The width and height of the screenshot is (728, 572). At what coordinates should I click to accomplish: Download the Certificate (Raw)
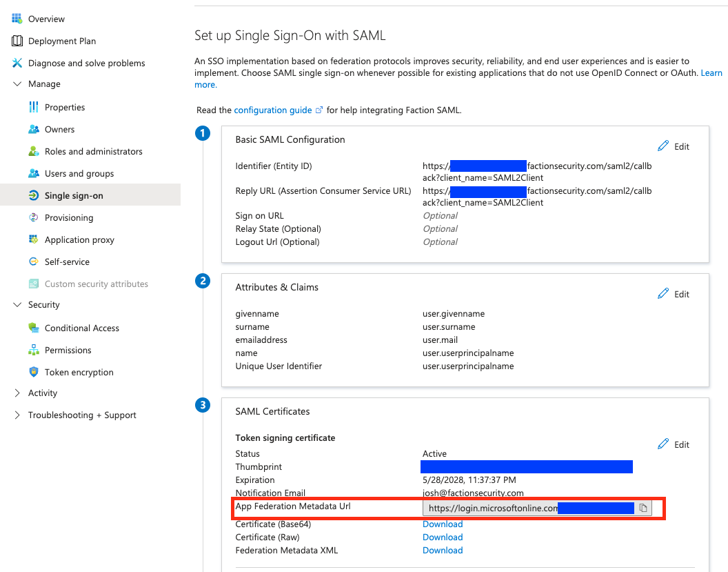point(443,537)
